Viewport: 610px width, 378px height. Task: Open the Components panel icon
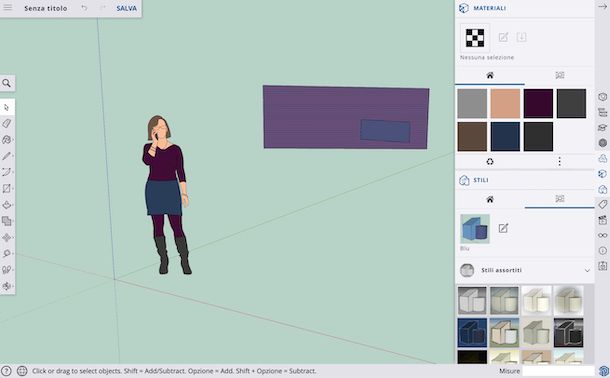pos(603,158)
